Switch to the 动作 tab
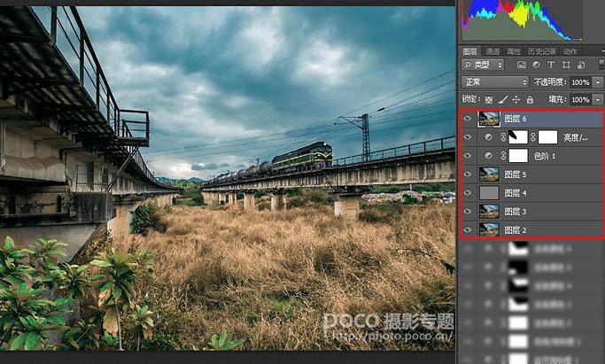This screenshot has height=364, width=605. (570, 51)
